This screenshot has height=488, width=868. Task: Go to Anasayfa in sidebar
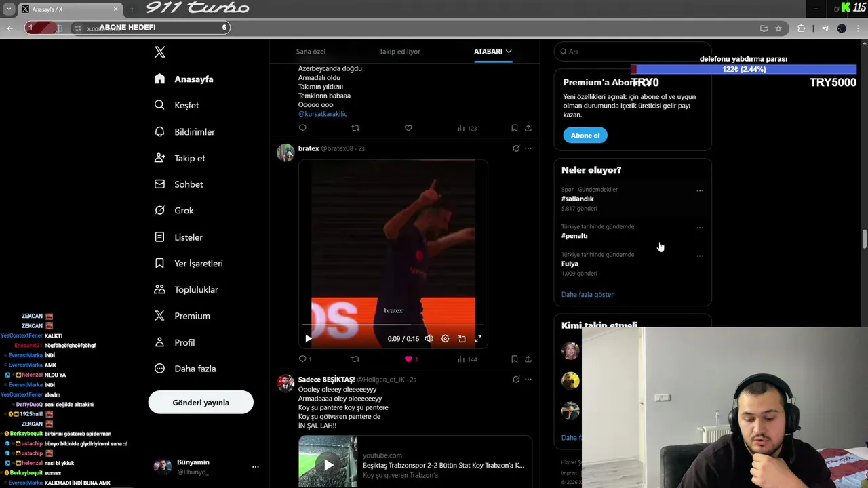[184, 79]
